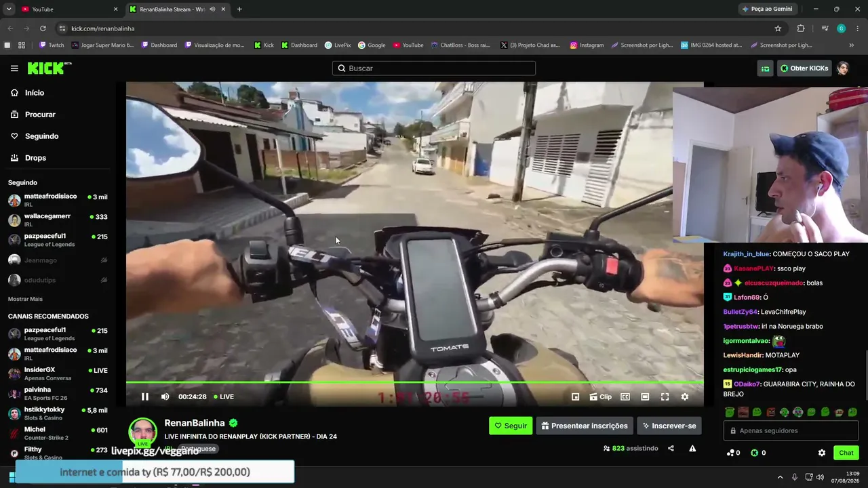Open the Twitch bookmark

click(52, 45)
